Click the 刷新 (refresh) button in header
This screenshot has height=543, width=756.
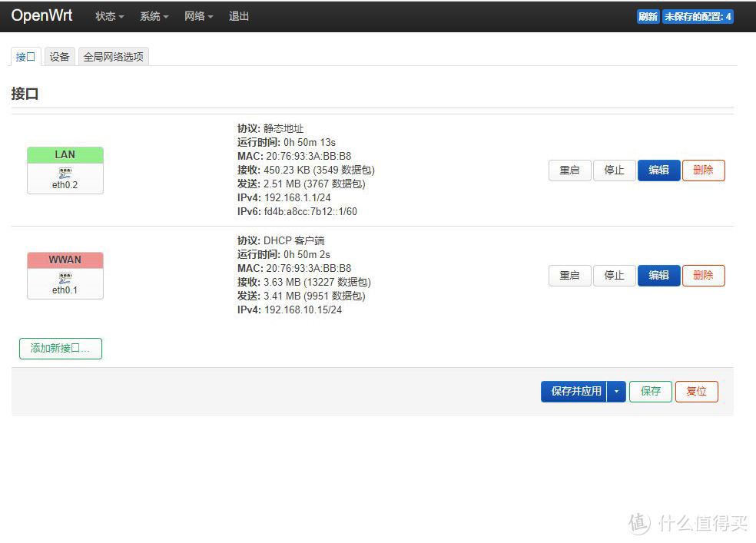click(x=648, y=16)
